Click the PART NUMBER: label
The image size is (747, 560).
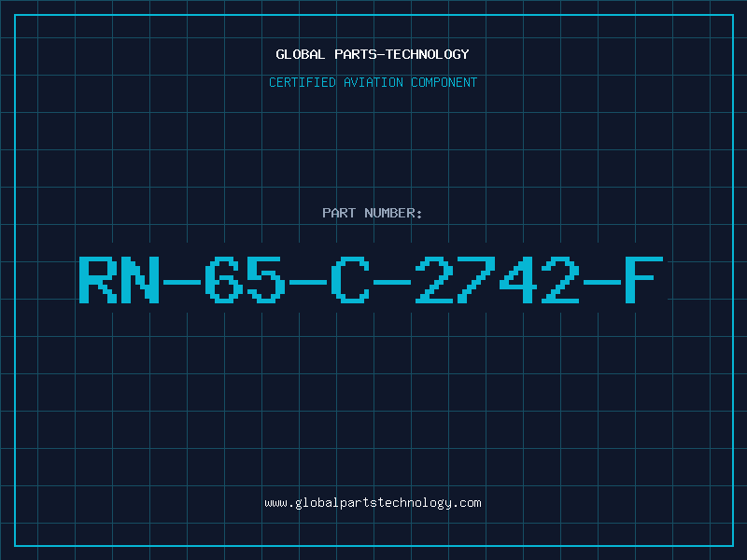pos(373,213)
